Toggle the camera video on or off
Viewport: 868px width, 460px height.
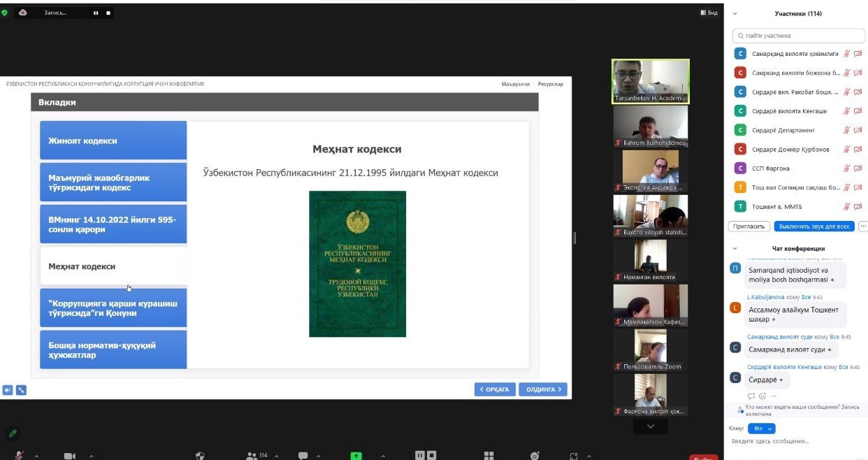pos(70,456)
